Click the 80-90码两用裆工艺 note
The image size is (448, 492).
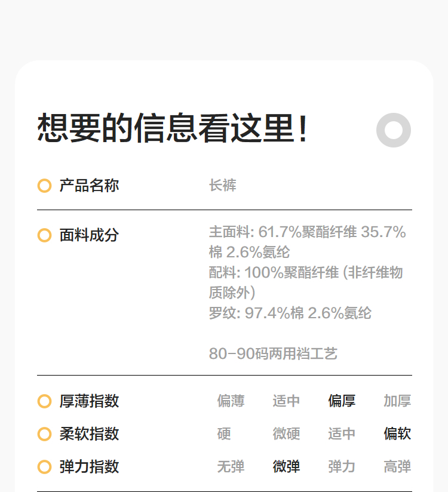(x=273, y=354)
